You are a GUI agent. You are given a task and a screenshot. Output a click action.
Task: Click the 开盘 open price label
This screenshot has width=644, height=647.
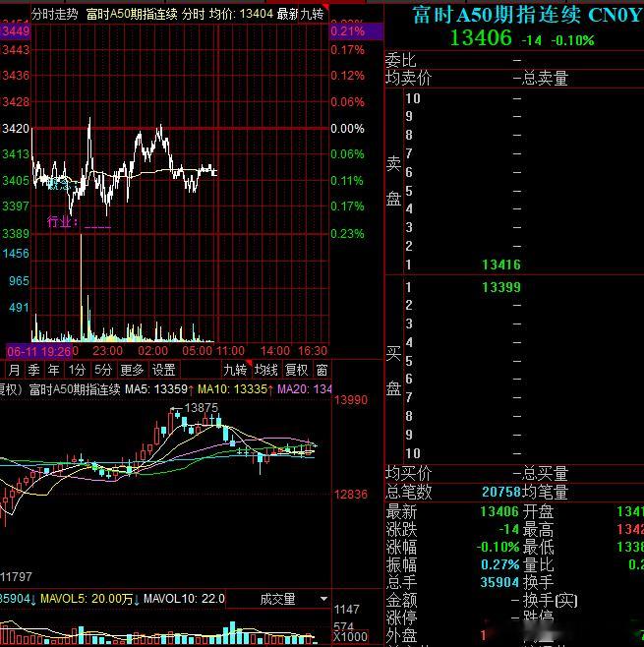(x=539, y=511)
